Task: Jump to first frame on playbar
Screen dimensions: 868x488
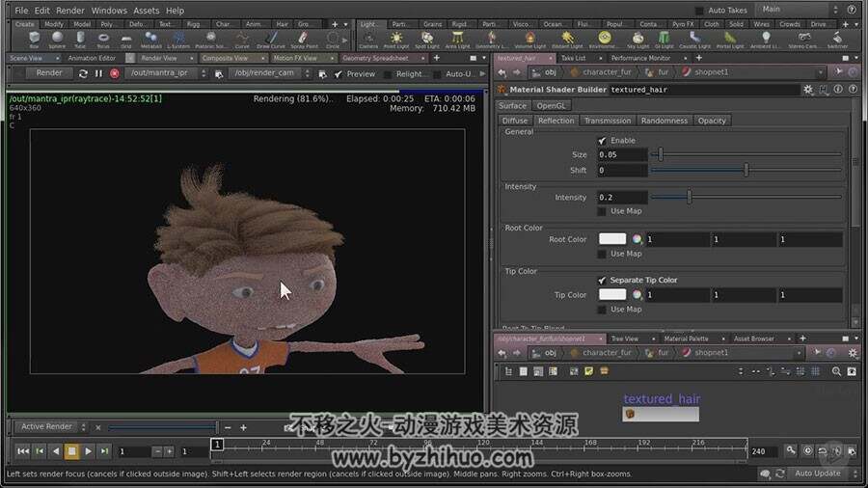Action: [23, 451]
